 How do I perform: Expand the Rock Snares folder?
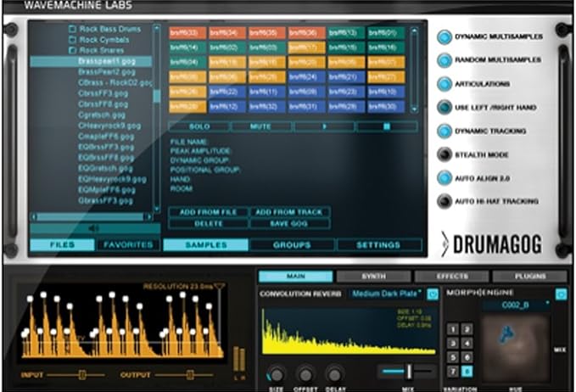click(x=73, y=51)
